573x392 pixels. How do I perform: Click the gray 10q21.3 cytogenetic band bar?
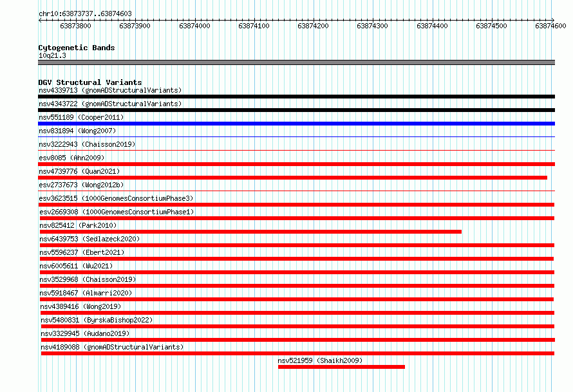(x=296, y=62)
